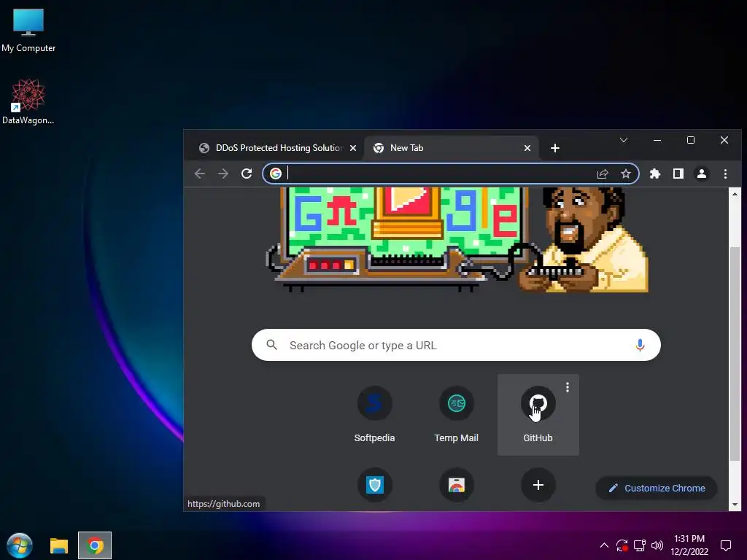The height and width of the screenshot is (560, 747).
Task: Open the Temp Mail shortcut tile
Action: click(x=457, y=414)
